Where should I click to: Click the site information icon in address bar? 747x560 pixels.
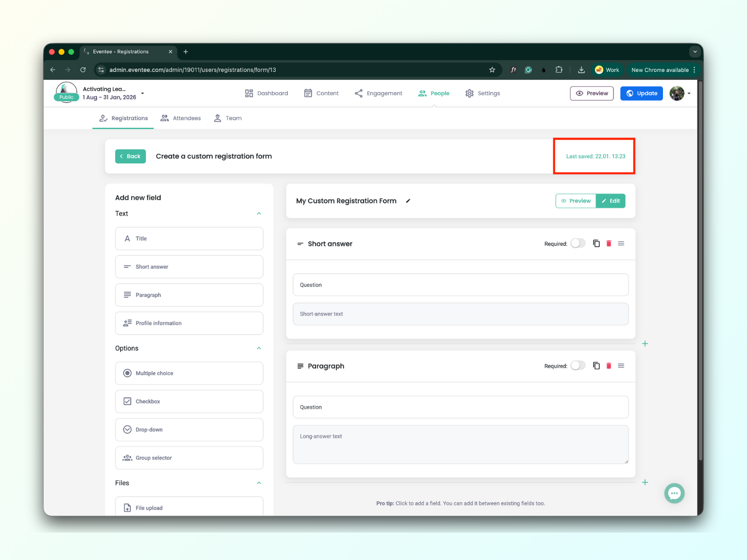(x=101, y=70)
